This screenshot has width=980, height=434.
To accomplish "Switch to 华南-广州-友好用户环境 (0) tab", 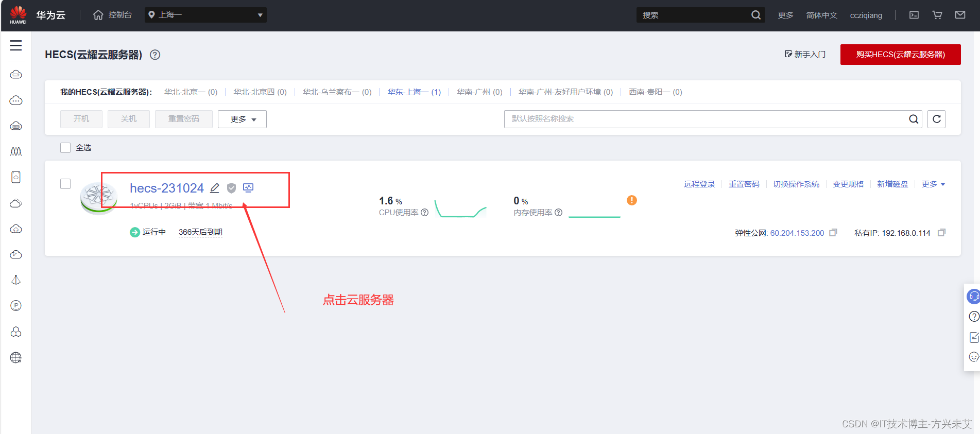I will coord(565,92).
